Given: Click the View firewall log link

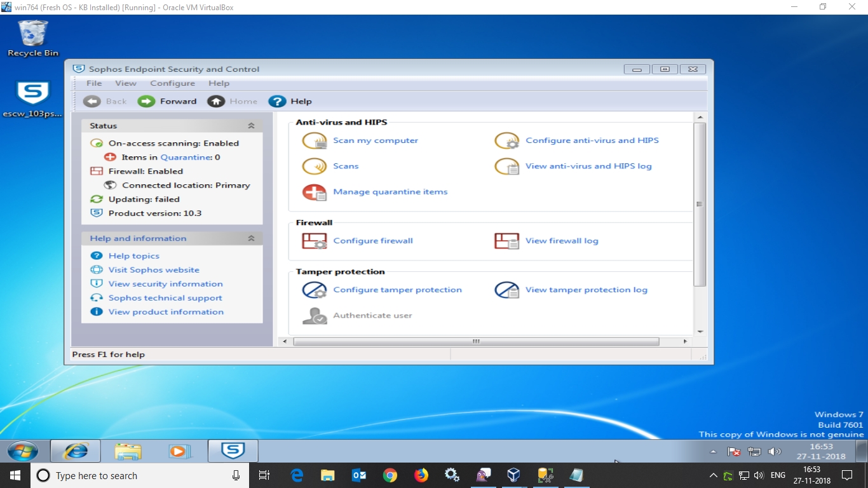Looking at the screenshot, I should click(562, 241).
